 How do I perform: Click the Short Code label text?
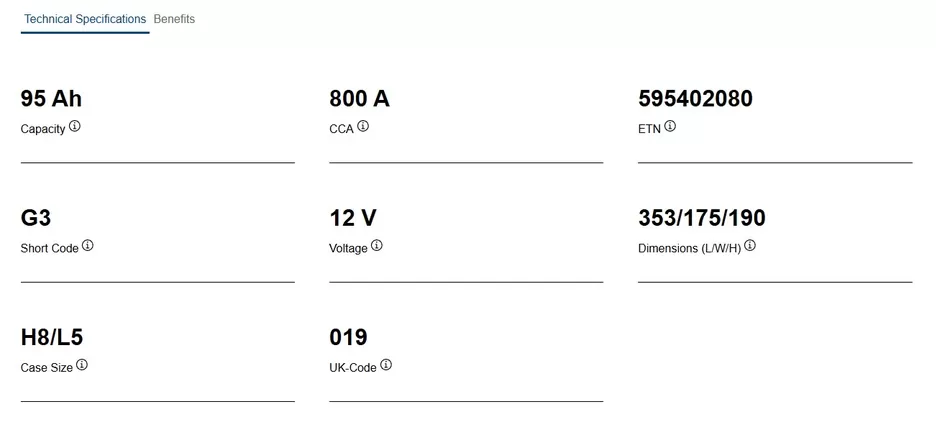click(49, 248)
